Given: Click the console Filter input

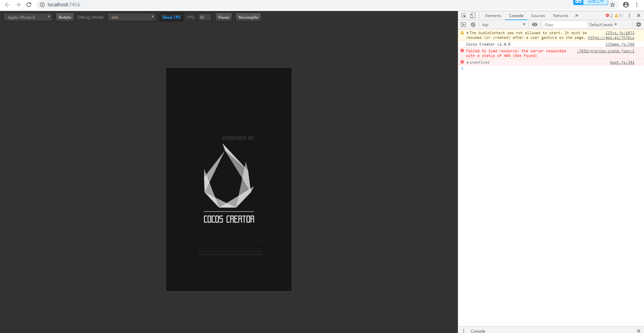Looking at the screenshot, I should 565,25.
